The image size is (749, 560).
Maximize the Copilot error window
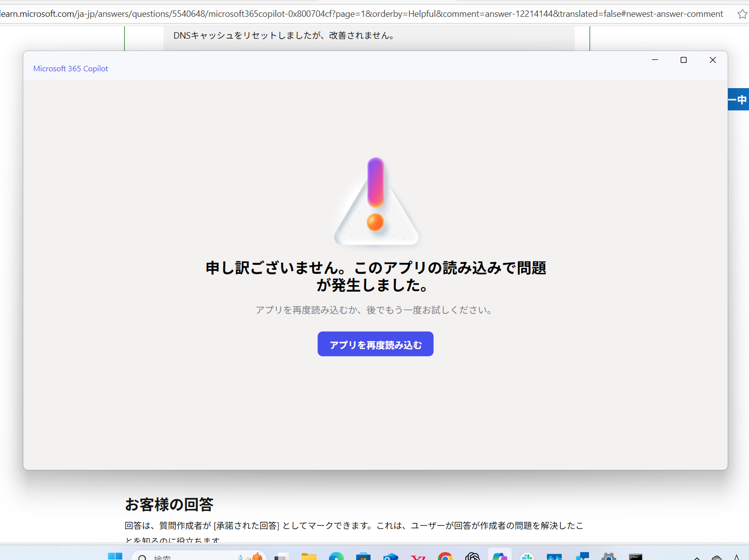tap(683, 59)
